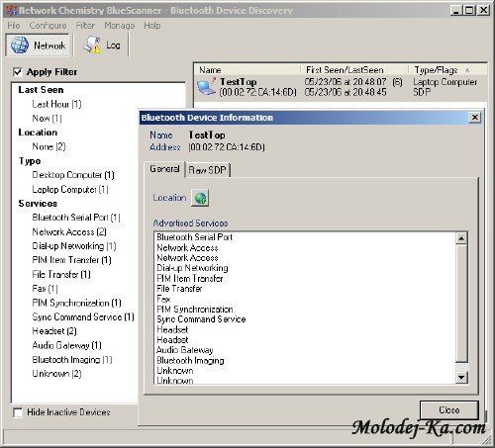Open the Manage menu
This screenshot has height=448, width=495.
(x=120, y=26)
